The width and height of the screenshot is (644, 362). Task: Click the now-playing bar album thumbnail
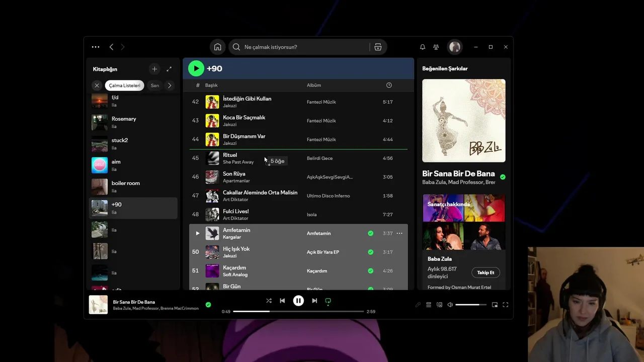pyautogui.click(x=98, y=305)
